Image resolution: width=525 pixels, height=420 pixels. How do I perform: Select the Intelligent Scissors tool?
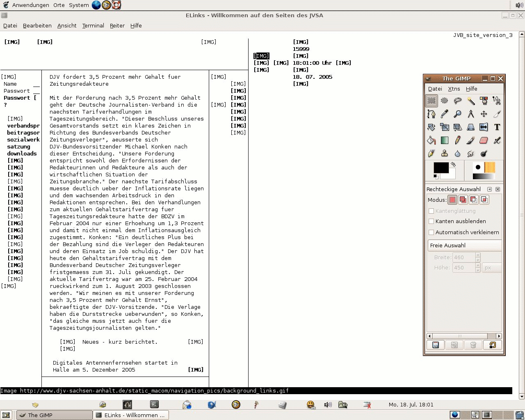pos(497,100)
